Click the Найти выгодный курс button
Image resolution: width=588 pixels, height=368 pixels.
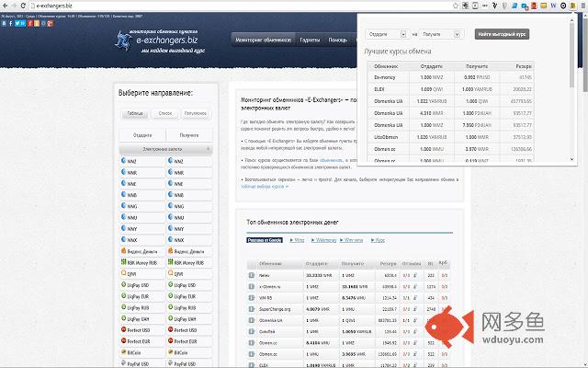(502, 34)
